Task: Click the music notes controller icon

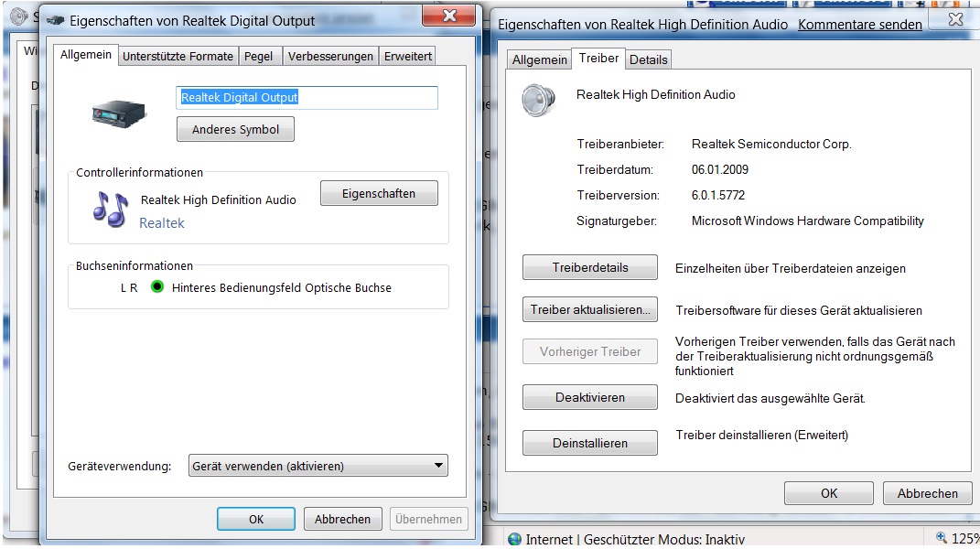Action: point(110,209)
